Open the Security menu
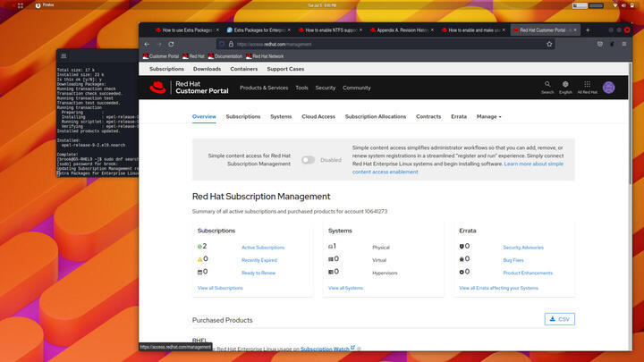644x362 pixels. [326, 88]
